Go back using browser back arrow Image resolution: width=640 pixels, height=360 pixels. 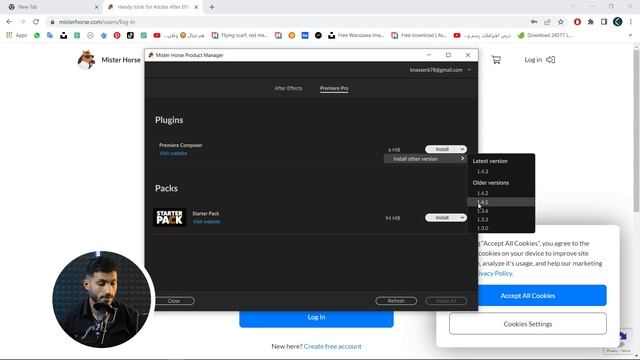9,22
